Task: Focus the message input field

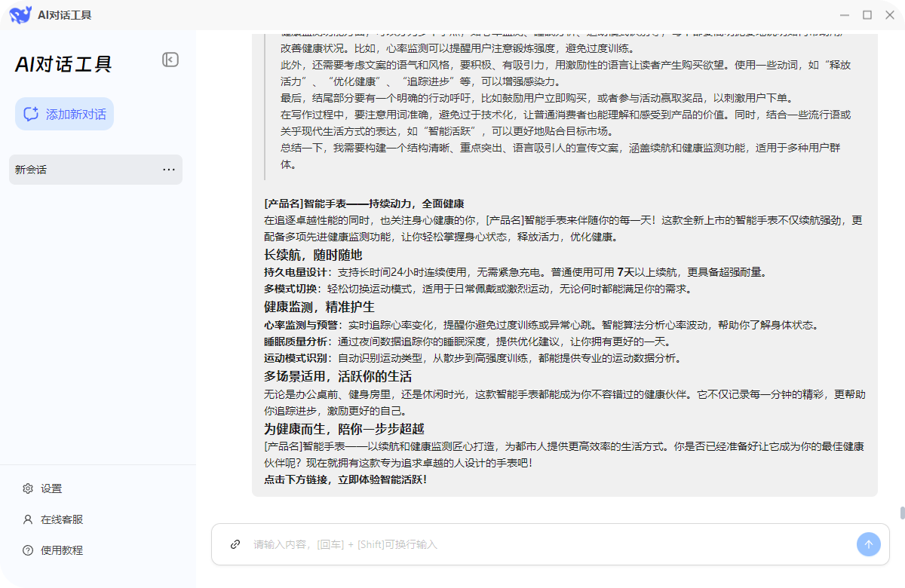Action: tap(551, 544)
